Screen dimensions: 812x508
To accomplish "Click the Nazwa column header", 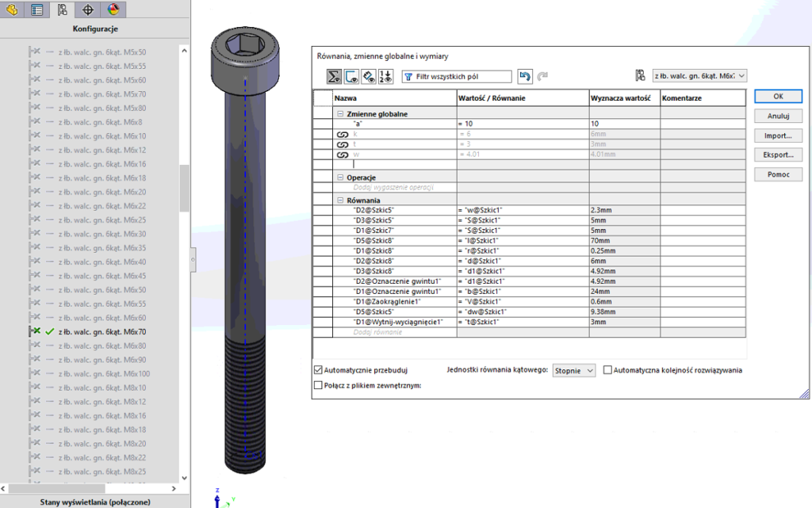I will tap(395, 97).
